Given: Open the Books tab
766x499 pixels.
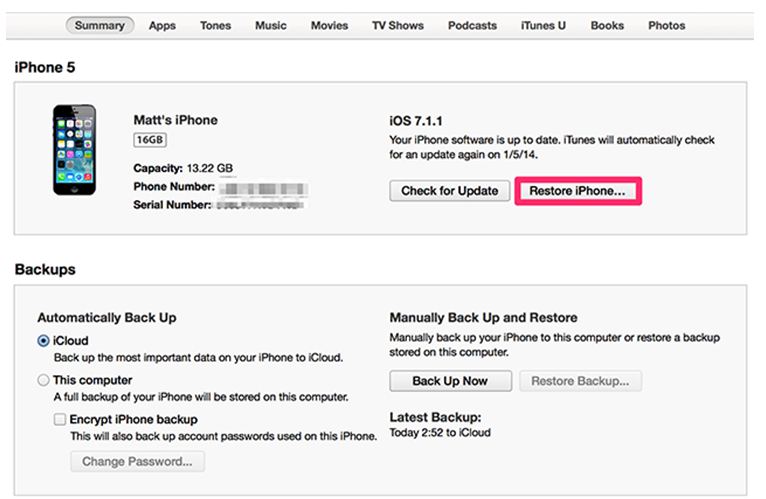Looking at the screenshot, I should pyautogui.click(x=607, y=25).
